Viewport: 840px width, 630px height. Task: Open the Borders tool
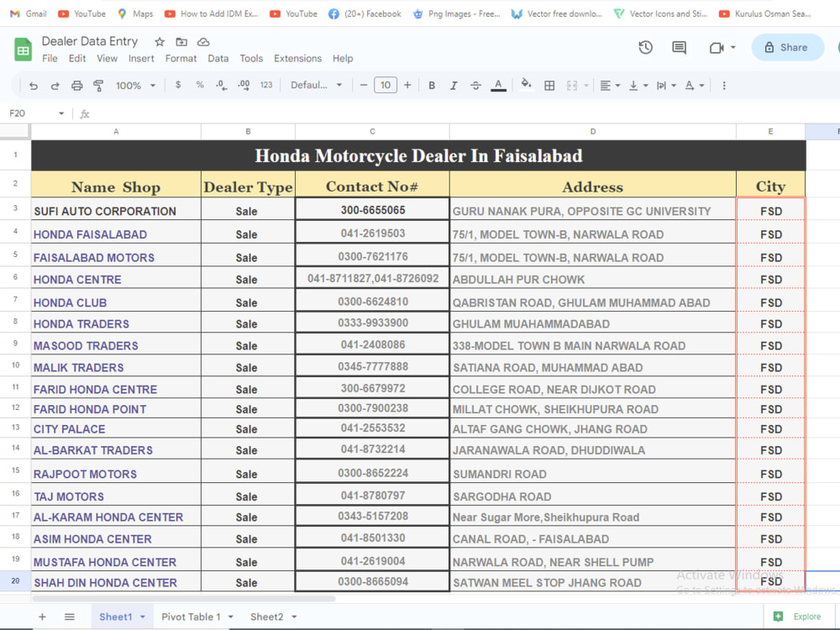click(549, 86)
